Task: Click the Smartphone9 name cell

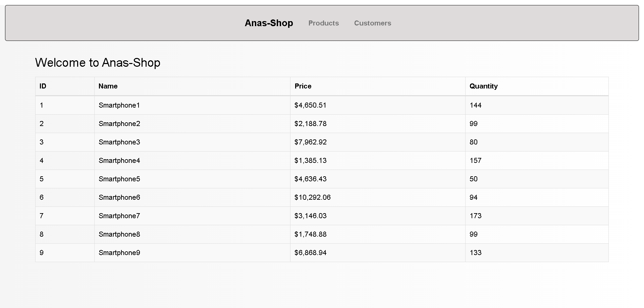Action: 119,253
